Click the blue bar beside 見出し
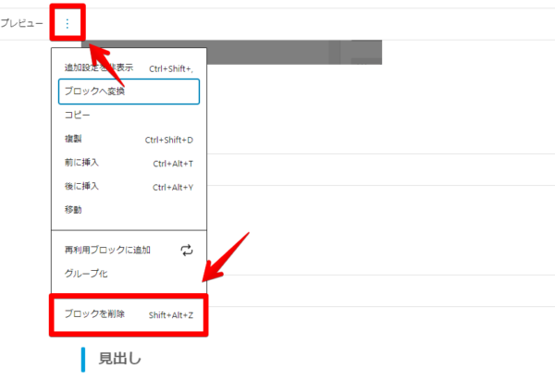555x392 pixels. tap(83, 359)
